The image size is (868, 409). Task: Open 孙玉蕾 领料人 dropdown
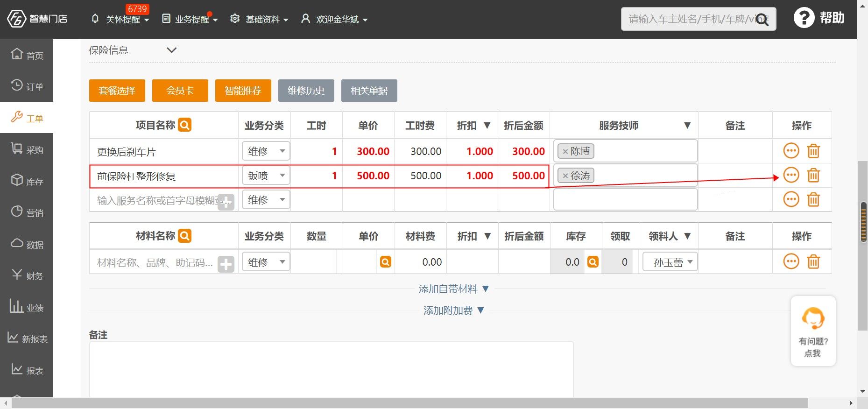pyautogui.click(x=670, y=262)
